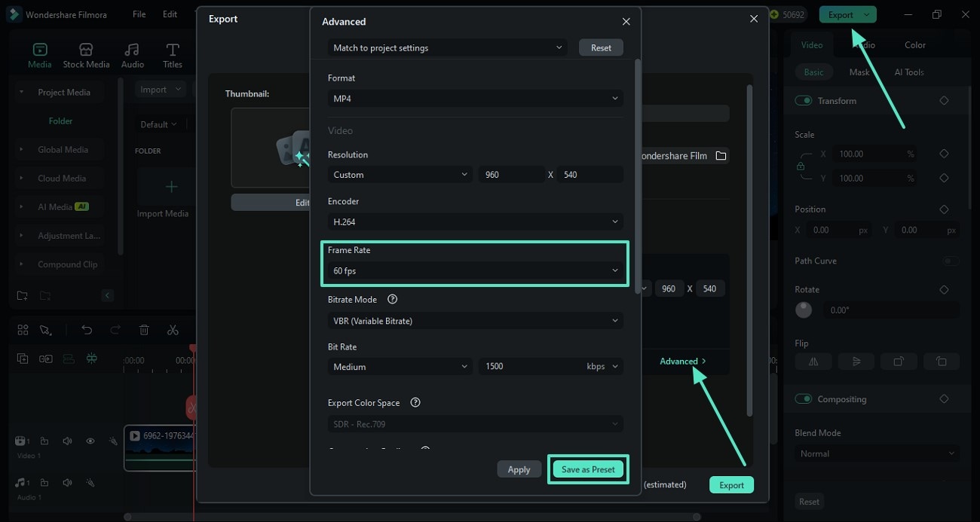Open Encoder H.264 dropdown
Image resolution: width=980 pixels, height=522 pixels.
(476, 221)
